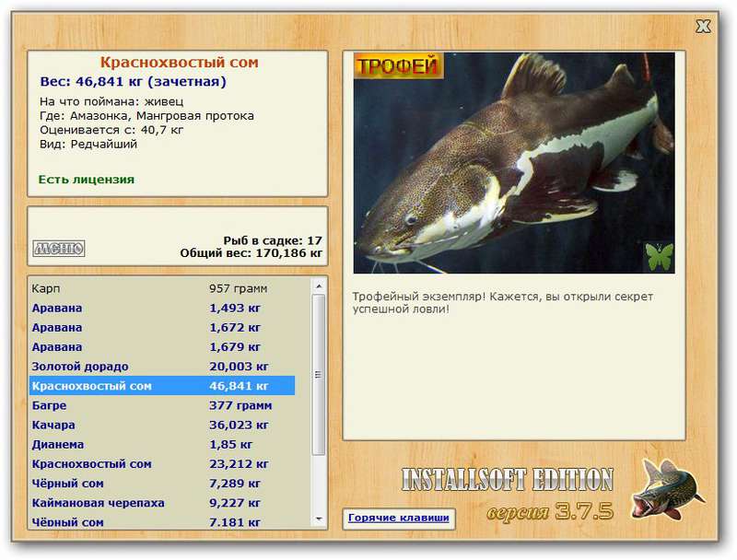This screenshot has height=560, width=737.
Task: Click the Оценивается с: 40,7 кг line
Action: coord(111,130)
